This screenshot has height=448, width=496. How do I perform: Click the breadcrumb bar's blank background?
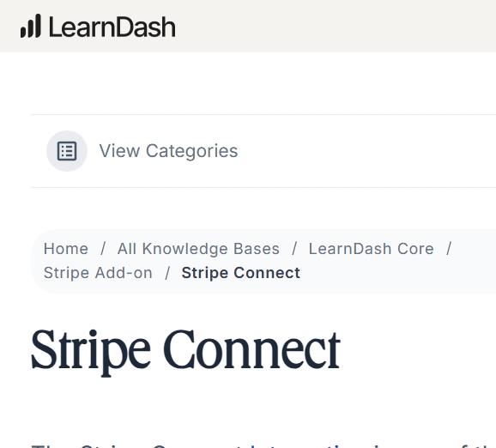click(396, 273)
